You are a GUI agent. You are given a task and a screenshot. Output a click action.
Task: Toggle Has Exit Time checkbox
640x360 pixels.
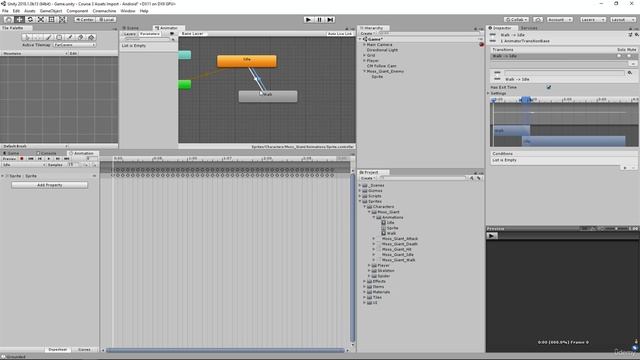click(549, 87)
